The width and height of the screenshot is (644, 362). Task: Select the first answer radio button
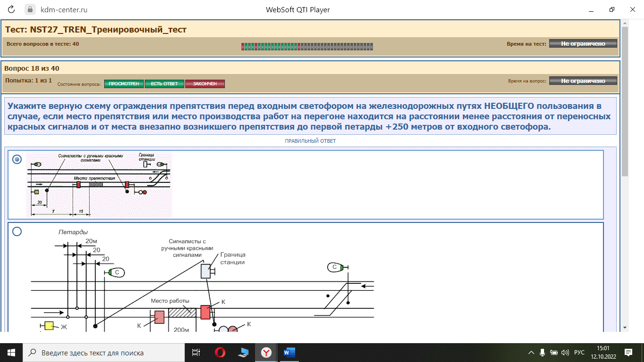point(17,159)
